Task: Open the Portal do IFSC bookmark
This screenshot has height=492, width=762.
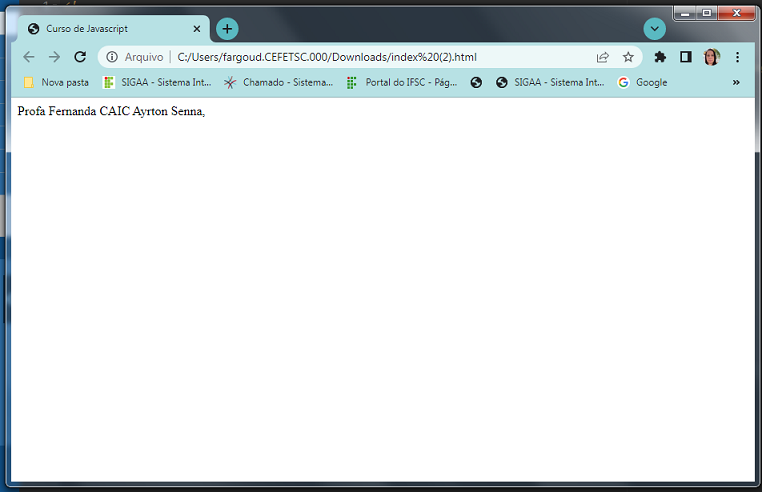Action: click(402, 82)
